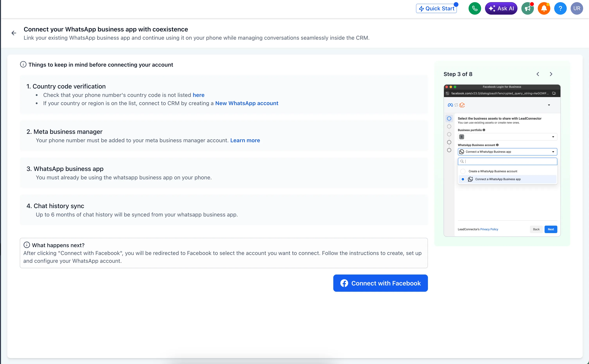Expand the dropdown arrow beside Meta logo
589x364 pixels.
click(549, 105)
